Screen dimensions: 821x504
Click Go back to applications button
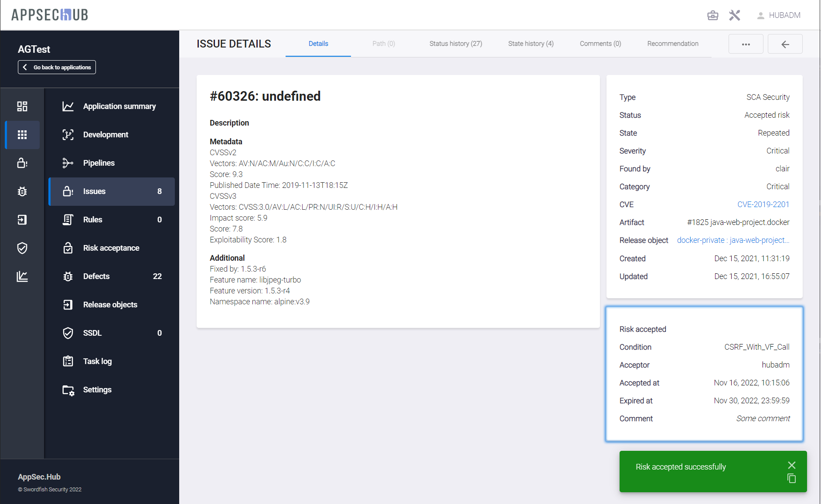(x=57, y=67)
